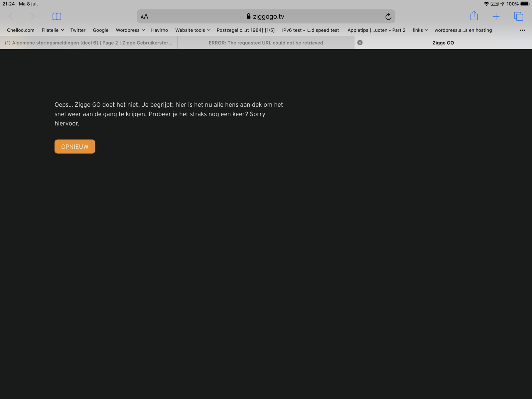Open a new tab with plus icon

pos(496,16)
